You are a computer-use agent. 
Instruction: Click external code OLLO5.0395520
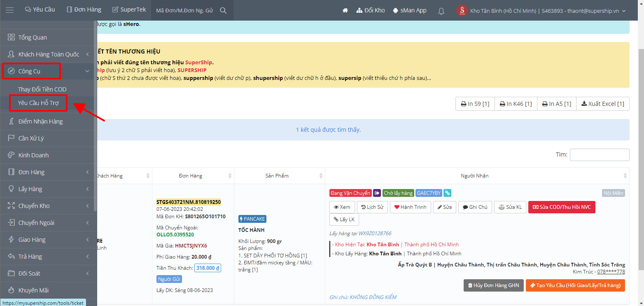[175, 235]
